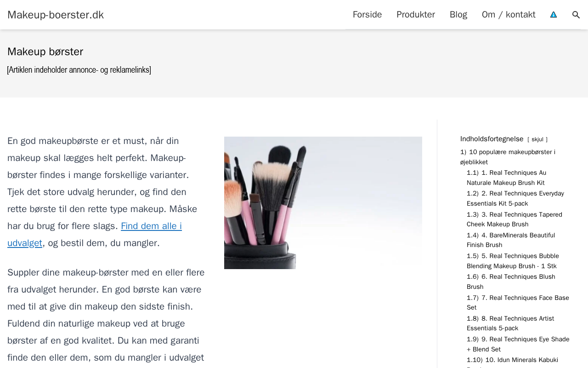Jump to Real Techniques Au Naturale Brush Kit
588x368 pixels.
coord(506,178)
